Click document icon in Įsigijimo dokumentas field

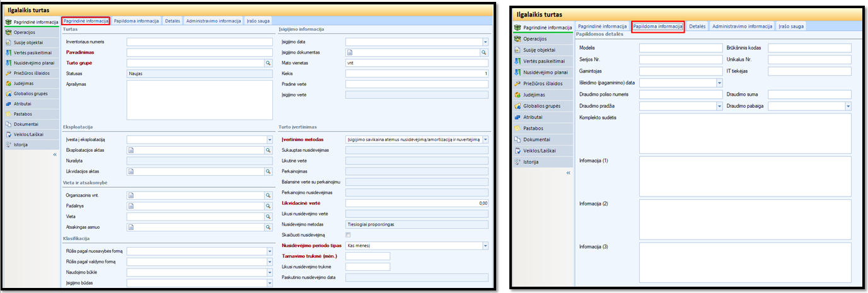tap(349, 53)
